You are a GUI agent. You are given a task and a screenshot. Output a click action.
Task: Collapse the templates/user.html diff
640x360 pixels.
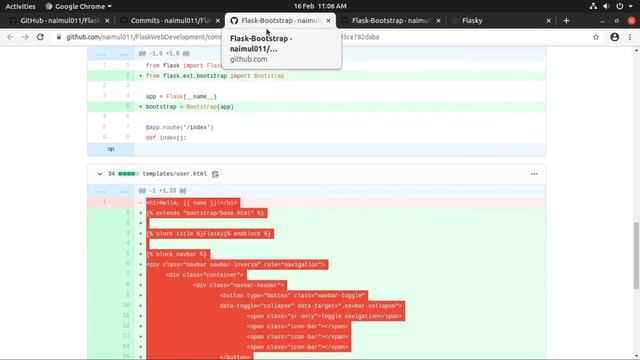100,174
